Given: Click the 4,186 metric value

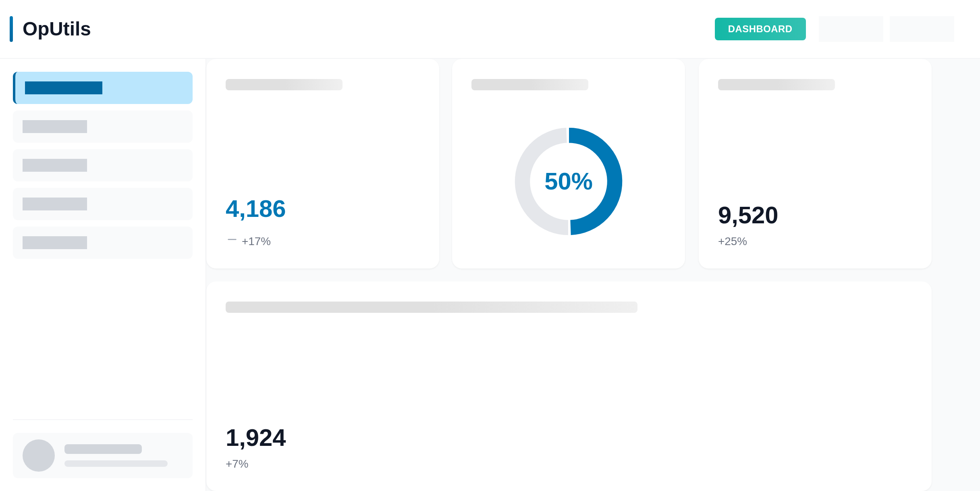Looking at the screenshot, I should tap(255, 209).
